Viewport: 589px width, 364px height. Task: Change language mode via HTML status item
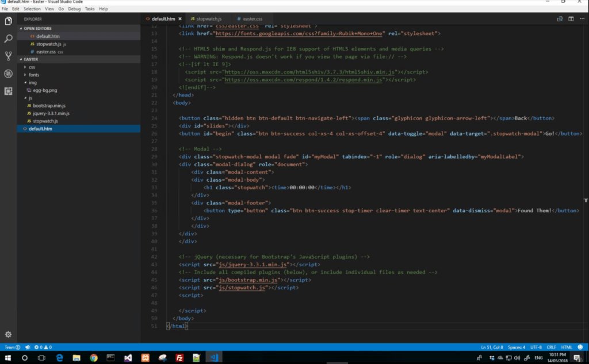[x=567, y=347]
